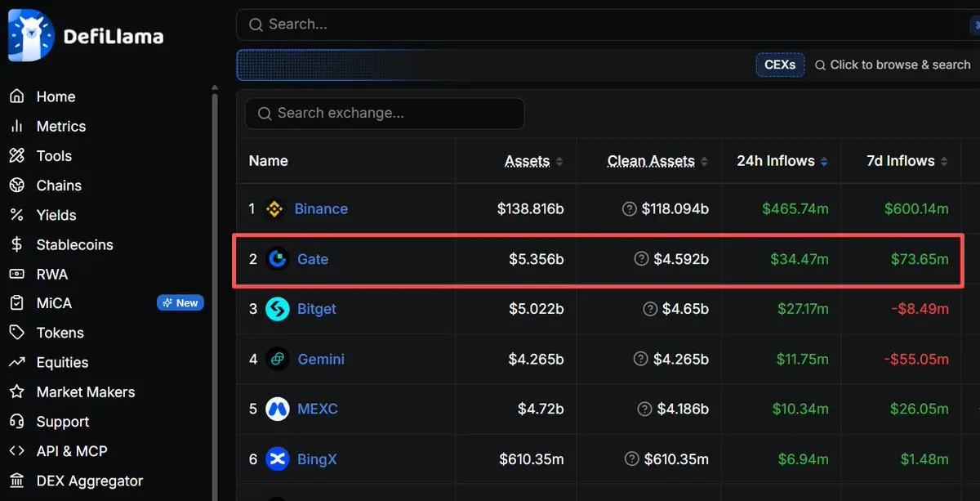Open Chains in the sidebar
The height and width of the screenshot is (501, 980).
coord(59,186)
